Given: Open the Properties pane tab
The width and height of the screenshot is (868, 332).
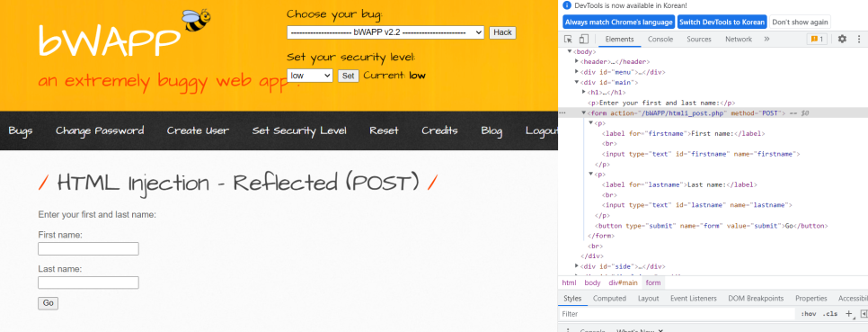Looking at the screenshot, I should click(811, 298).
